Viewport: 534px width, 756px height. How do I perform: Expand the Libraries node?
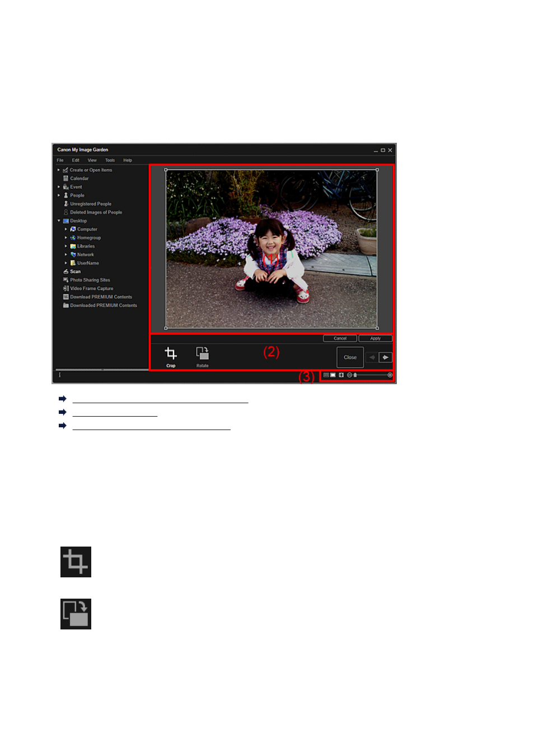point(66,246)
